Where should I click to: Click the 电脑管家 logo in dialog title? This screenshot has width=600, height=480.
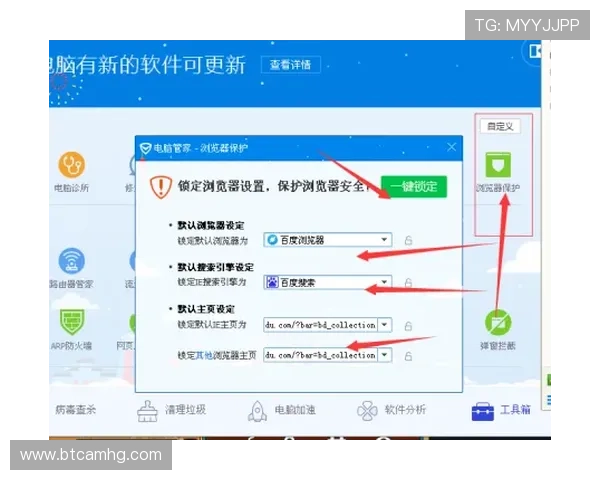pos(145,148)
